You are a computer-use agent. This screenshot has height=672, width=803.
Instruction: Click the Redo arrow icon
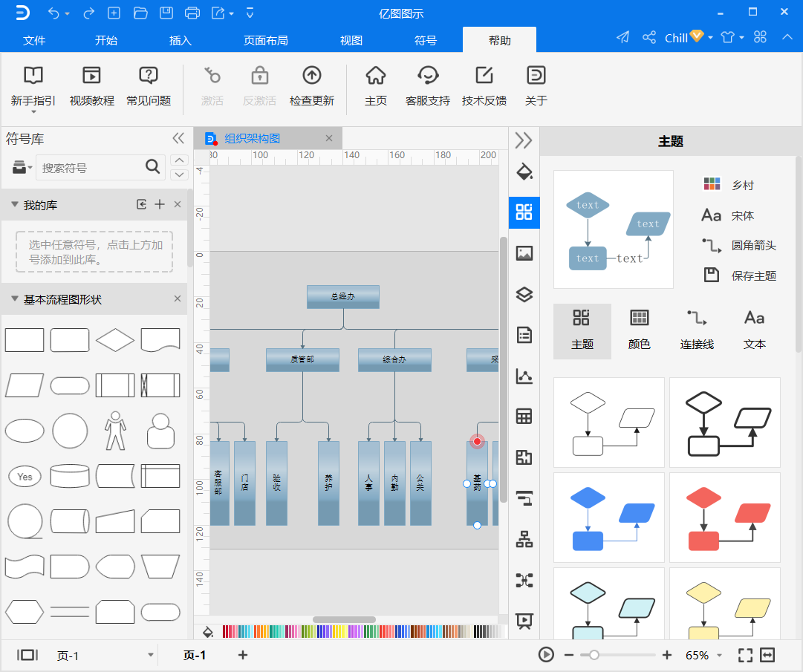88,13
